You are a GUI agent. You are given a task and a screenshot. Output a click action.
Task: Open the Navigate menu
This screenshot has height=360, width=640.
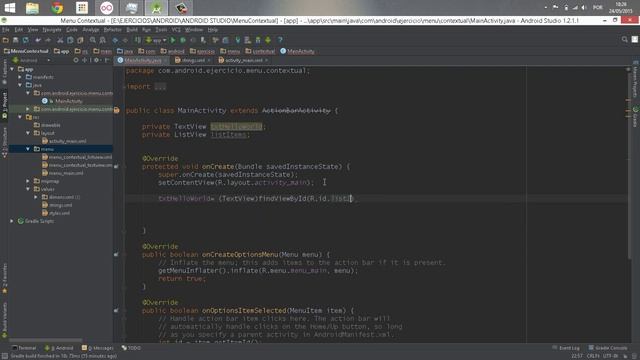point(52,30)
